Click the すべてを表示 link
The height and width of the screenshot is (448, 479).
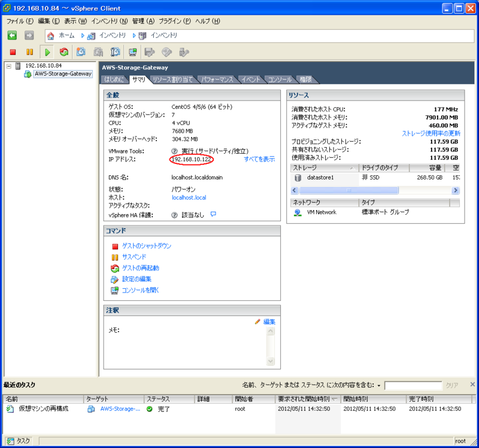coord(259,159)
